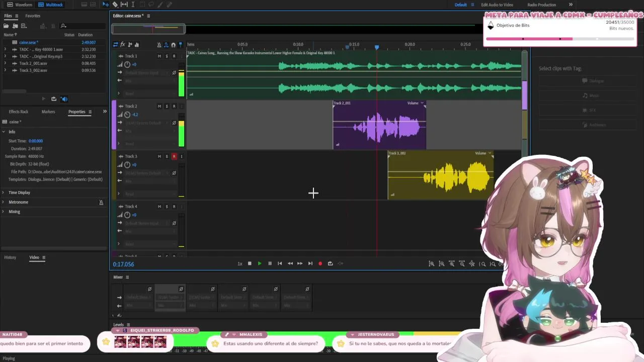This screenshot has height=362, width=644.
Task: Click the Play button in transport
Action: tap(260, 263)
